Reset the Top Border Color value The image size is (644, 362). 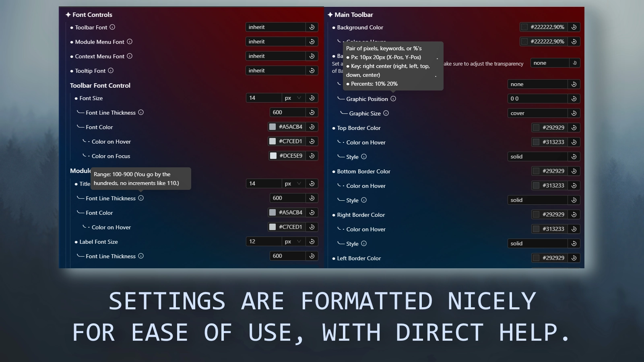(x=574, y=128)
